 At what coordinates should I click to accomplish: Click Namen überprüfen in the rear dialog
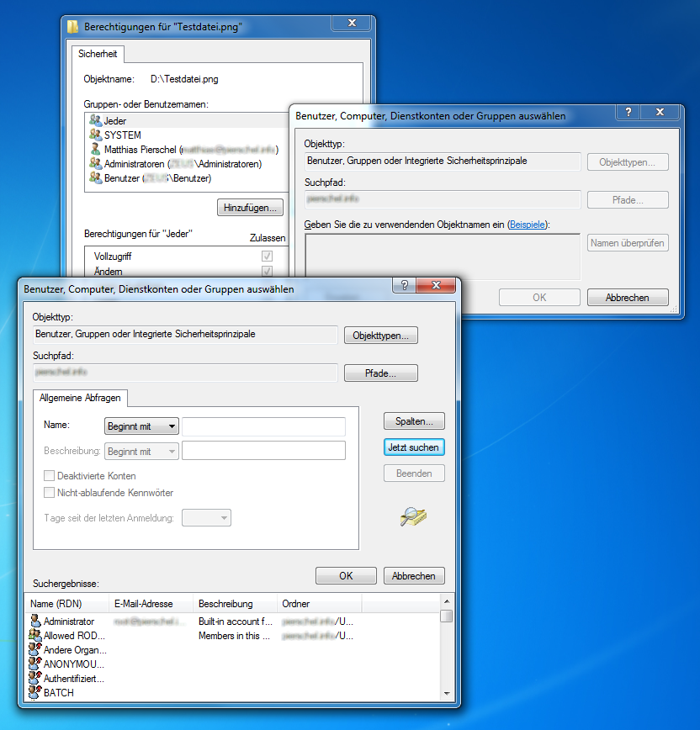628,242
